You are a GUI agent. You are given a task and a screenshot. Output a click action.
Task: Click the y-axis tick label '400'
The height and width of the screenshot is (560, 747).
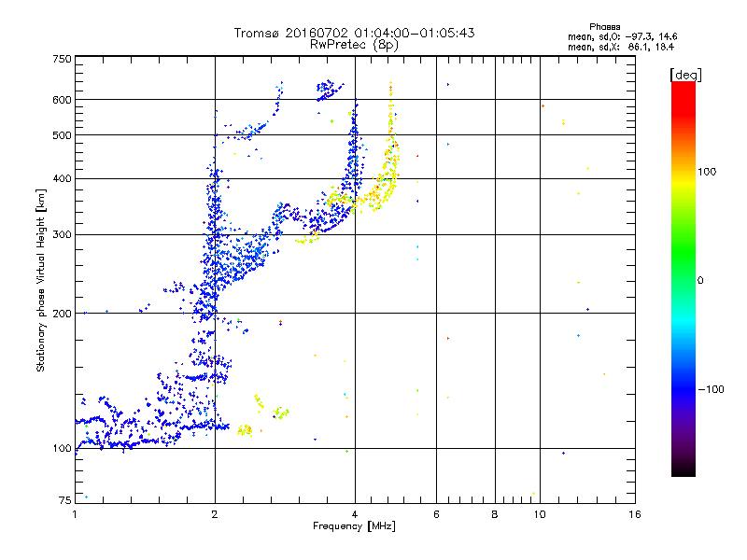point(62,179)
